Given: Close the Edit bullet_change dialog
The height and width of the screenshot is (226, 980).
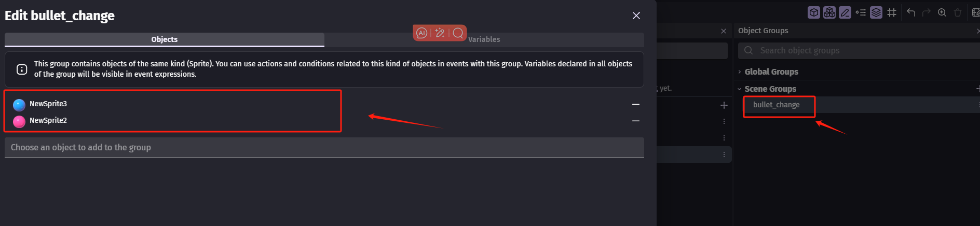Looking at the screenshot, I should (636, 16).
